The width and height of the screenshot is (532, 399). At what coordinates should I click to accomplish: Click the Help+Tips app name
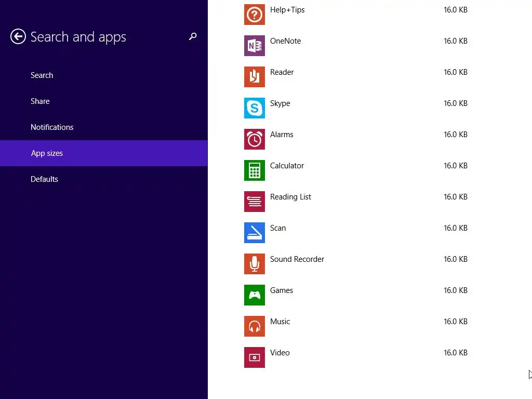[287, 10]
